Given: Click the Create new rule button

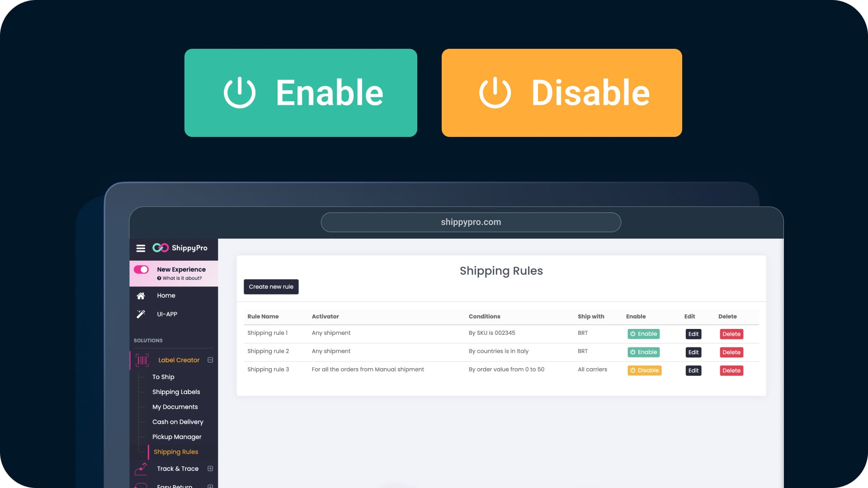Looking at the screenshot, I should [271, 287].
